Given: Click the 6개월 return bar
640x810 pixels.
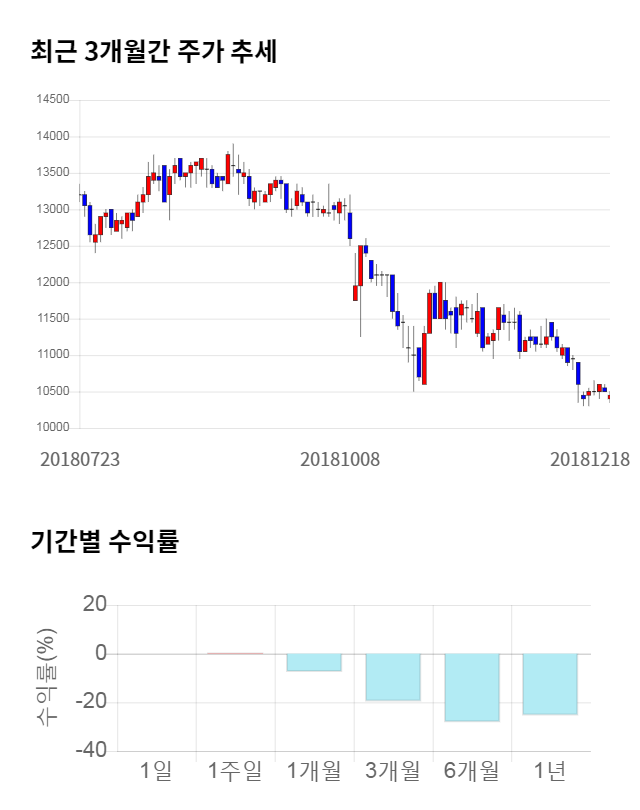Looking at the screenshot, I should pyautogui.click(x=472, y=687).
